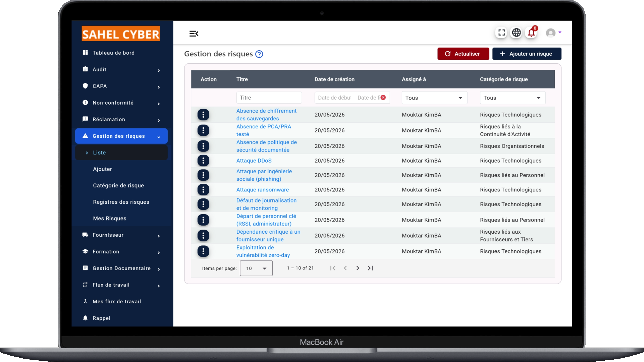Change items per page dropdown
The width and height of the screenshot is (644, 362).
(x=256, y=268)
